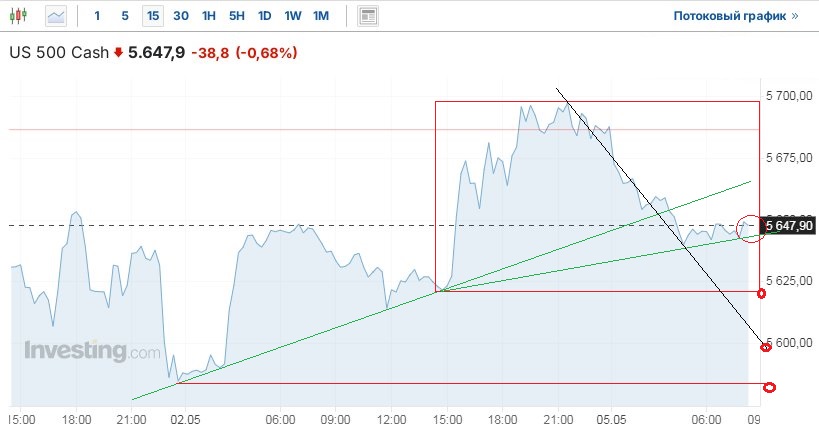Click the red down arrow indicator
This screenshot has height=430, width=819.
tap(118, 53)
